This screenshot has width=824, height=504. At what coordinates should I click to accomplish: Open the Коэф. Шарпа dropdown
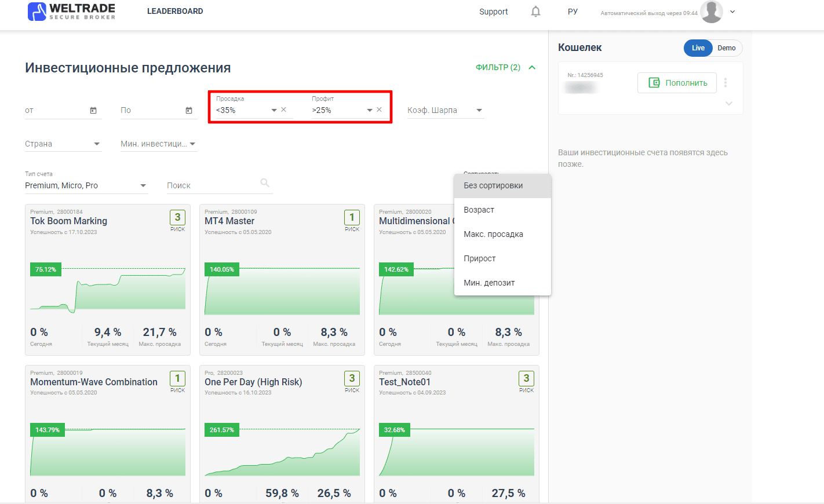point(446,110)
